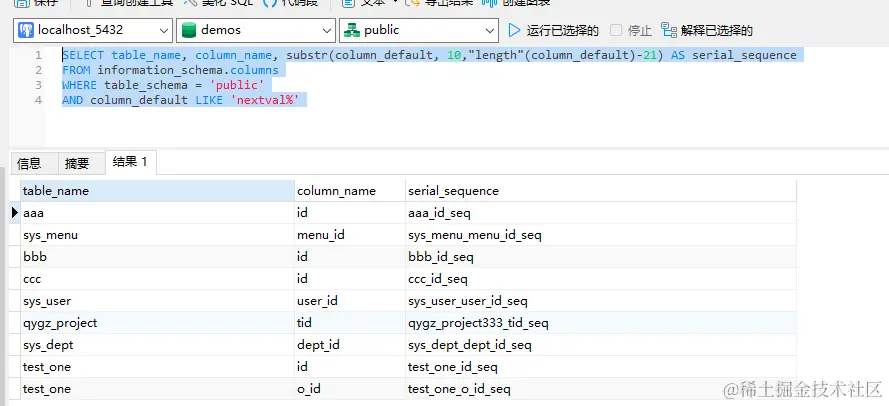This screenshot has height=406, width=889.
Task: Select the 'ccc_id_seq' cell
Action: tap(601, 279)
